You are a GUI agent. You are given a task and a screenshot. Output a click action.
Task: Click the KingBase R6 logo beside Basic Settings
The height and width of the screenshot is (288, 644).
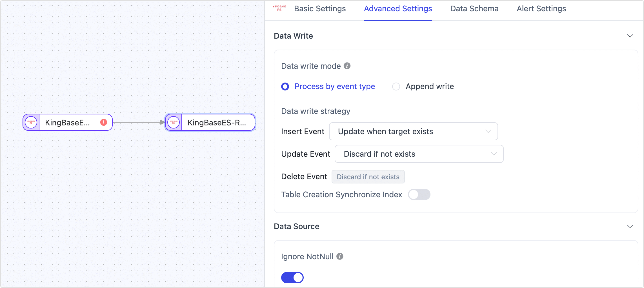click(279, 8)
